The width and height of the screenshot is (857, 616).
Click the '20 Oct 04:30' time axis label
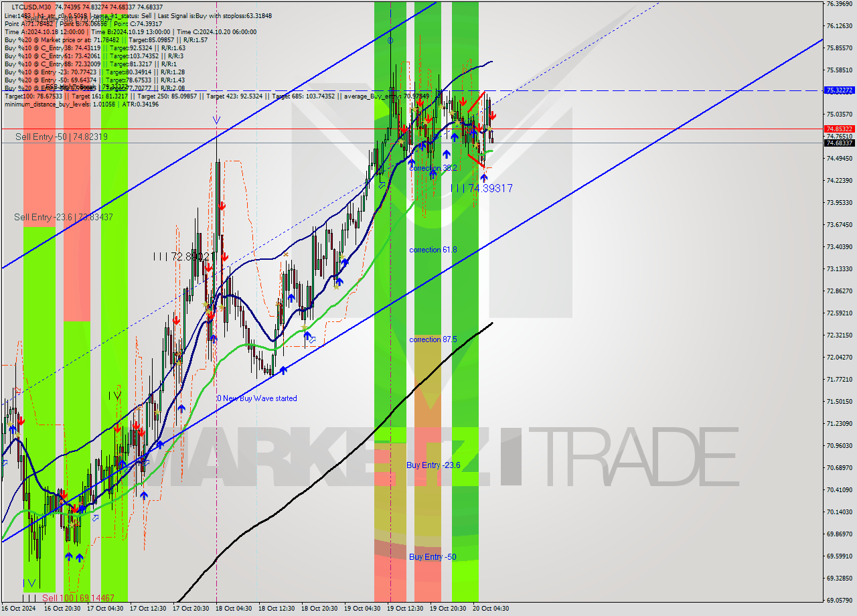491,609
